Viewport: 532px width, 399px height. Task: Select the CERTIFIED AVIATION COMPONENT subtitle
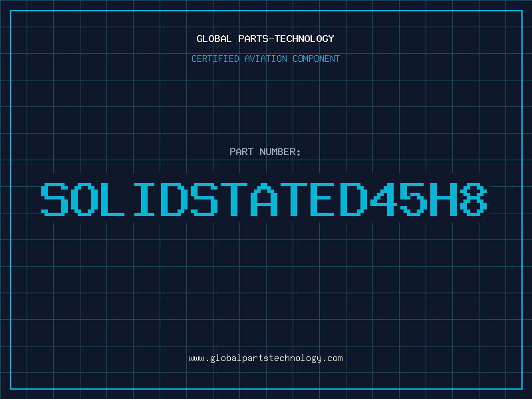(x=265, y=59)
